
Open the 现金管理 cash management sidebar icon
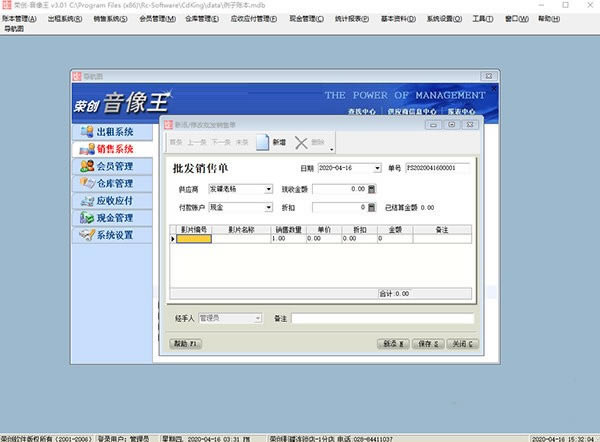tap(87, 217)
